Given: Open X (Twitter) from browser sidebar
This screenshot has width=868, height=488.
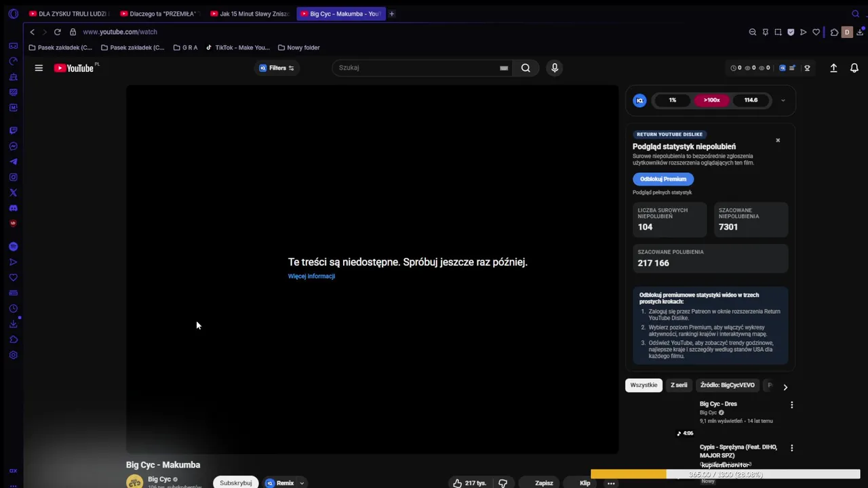Looking at the screenshot, I should coord(13,192).
